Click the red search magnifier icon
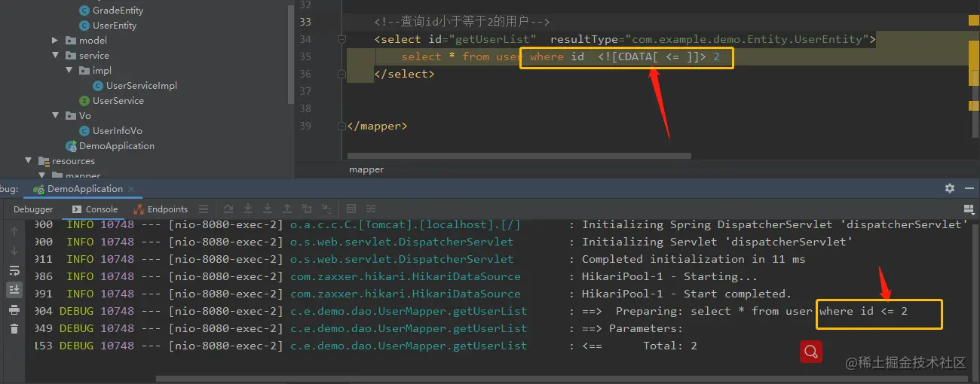The image size is (980, 384). (810, 352)
